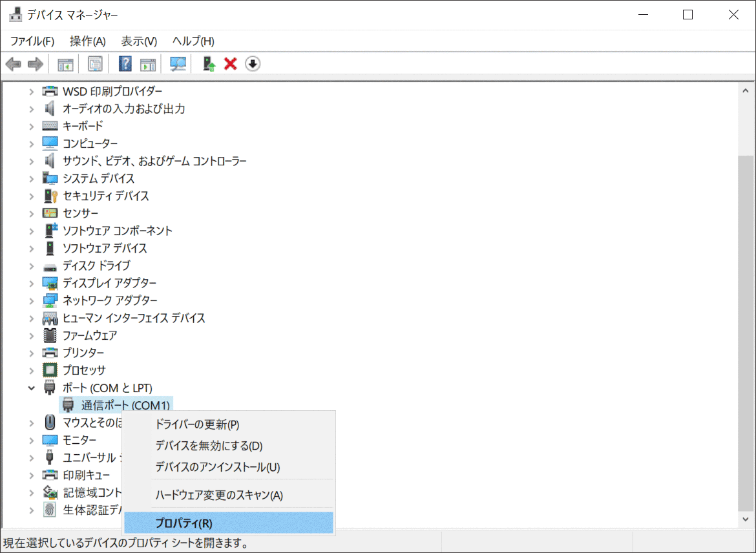Choose ドライバーの更新(P) from context menu
This screenshot has width=756, height=553.
point(197,424)
